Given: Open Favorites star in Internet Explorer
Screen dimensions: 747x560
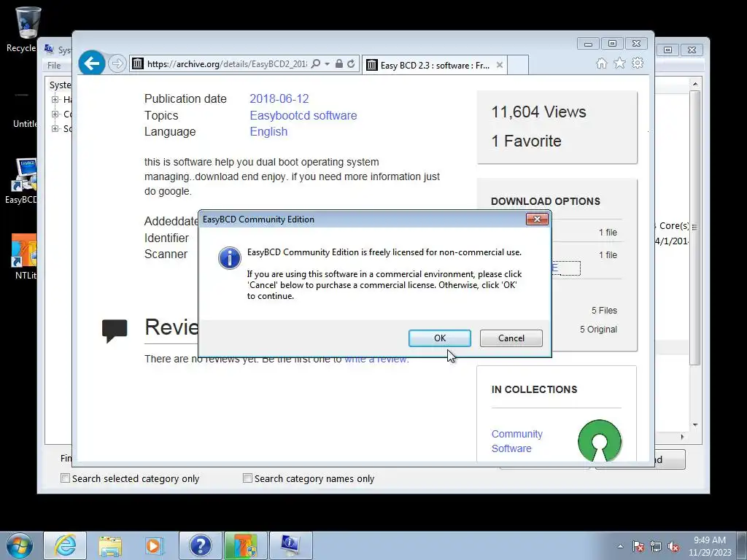Looking at the screenshot, I should [x=620, y=63].
